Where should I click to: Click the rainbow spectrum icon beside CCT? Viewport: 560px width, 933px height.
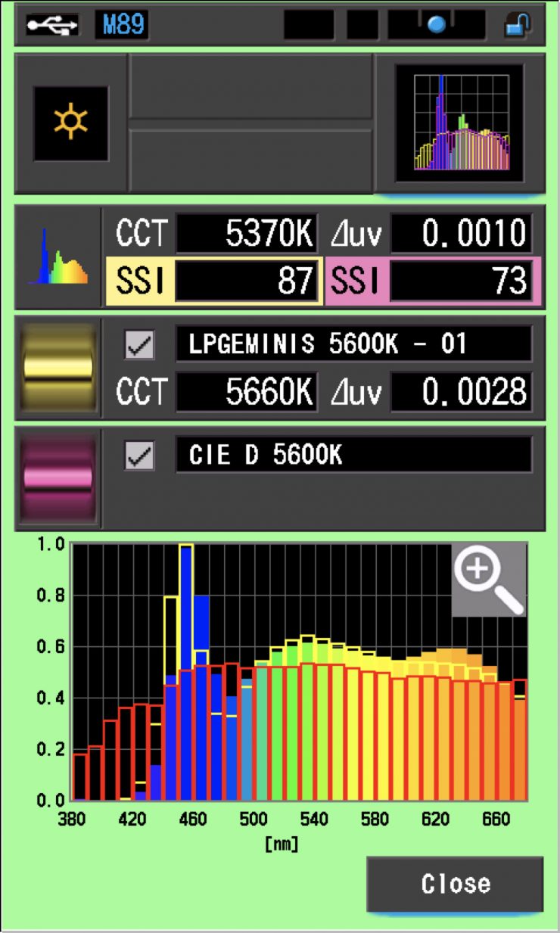pos(58,257)
